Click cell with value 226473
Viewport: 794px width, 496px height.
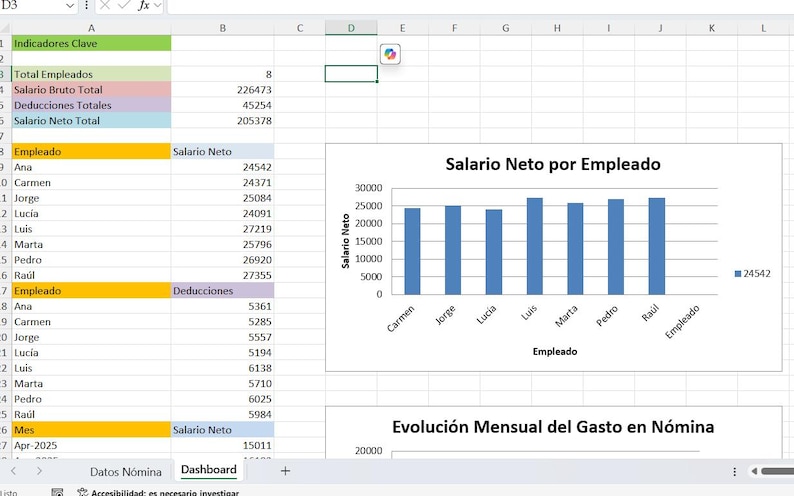(x=223, y=90)
